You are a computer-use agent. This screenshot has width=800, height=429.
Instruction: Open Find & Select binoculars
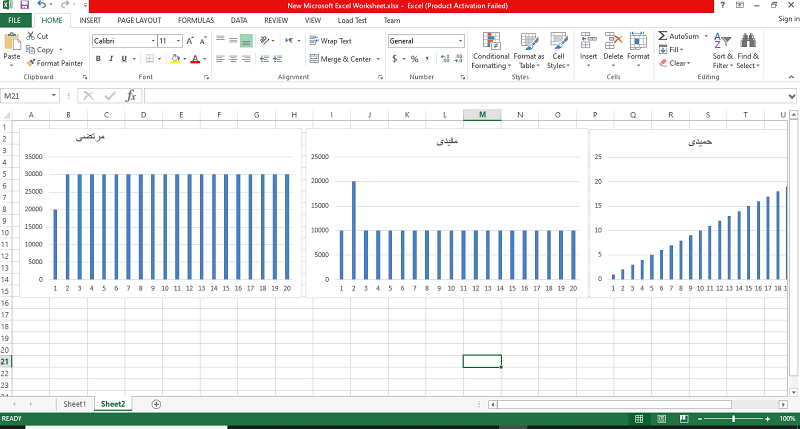tap(748, 51)
